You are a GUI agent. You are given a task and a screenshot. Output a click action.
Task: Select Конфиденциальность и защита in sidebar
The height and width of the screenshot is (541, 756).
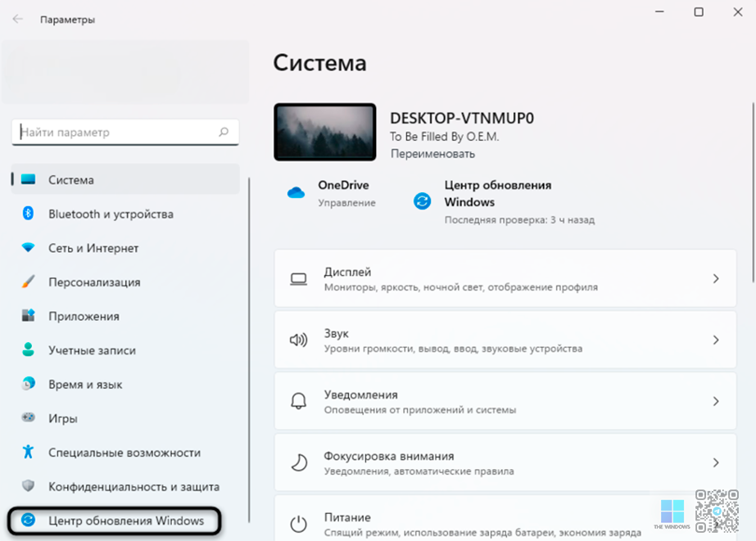click(125, 486)
